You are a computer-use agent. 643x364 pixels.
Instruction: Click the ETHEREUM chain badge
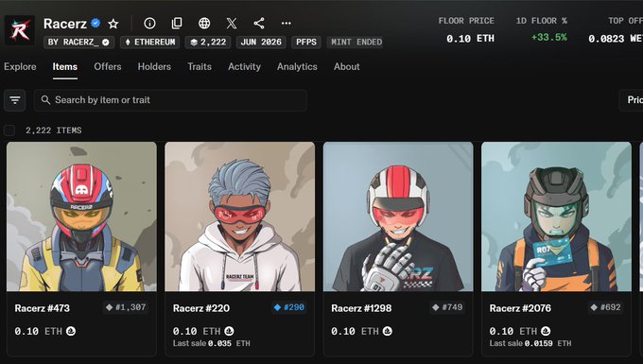150,43
